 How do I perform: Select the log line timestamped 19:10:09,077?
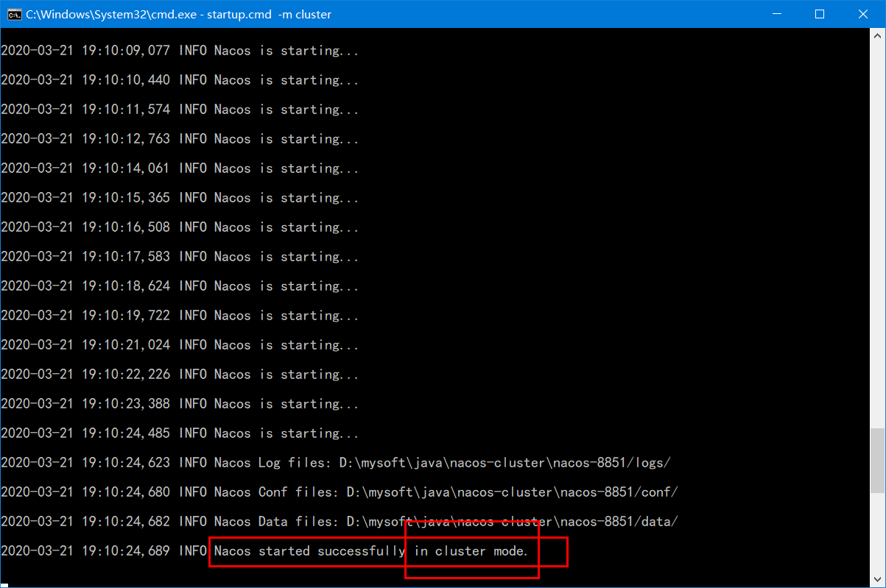[x=180, y=51]
